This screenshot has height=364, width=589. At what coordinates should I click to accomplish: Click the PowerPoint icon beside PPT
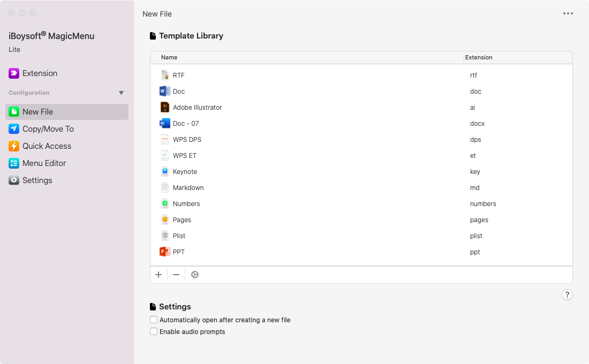click(x=165, y=252)
